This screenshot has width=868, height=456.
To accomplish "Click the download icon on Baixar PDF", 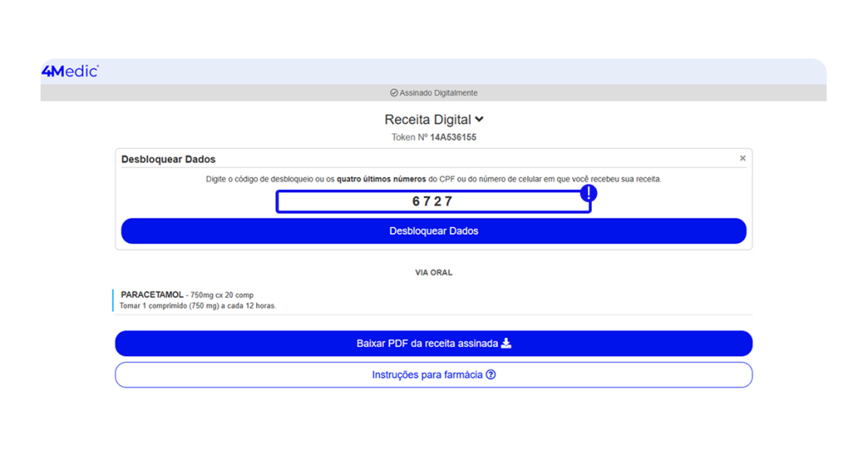I will coord(506,343).
